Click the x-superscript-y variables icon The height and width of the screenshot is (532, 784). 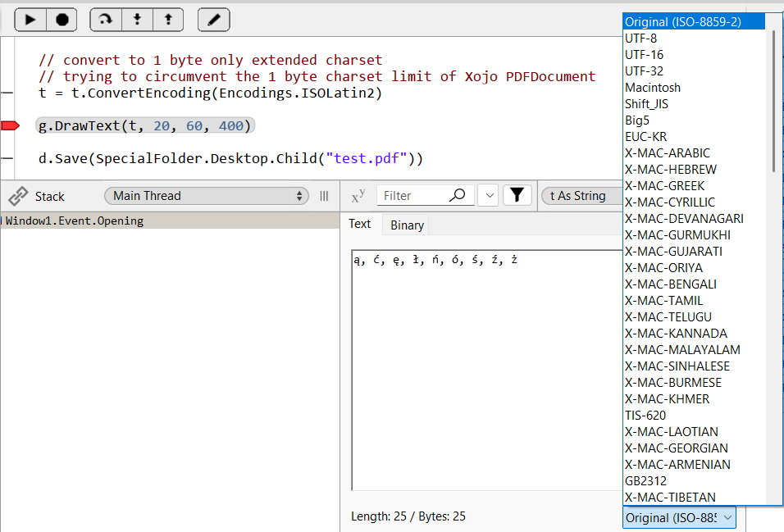coord(358,195)
